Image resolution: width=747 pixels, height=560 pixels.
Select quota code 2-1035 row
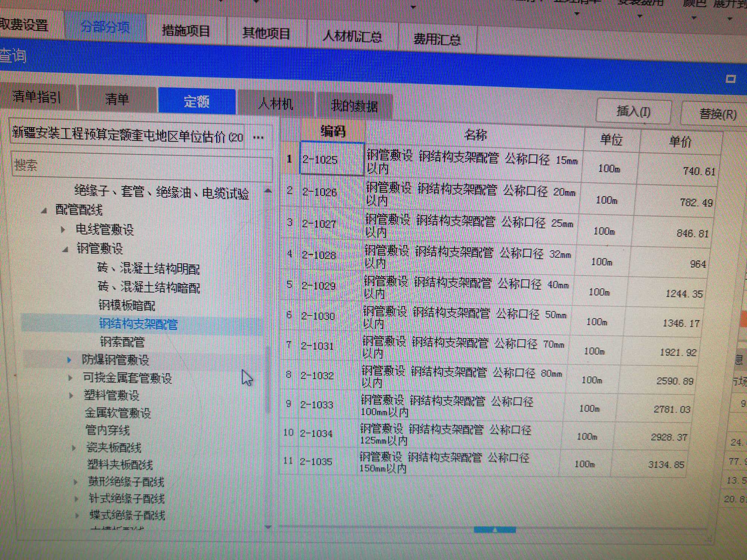click(x=316, y=461)
